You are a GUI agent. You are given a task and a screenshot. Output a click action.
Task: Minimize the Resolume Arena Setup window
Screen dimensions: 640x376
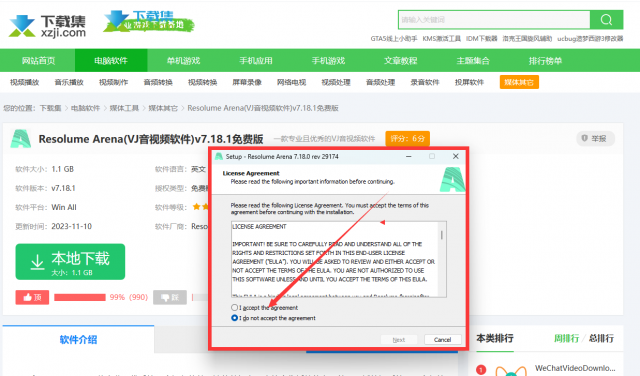pos(409,156)
